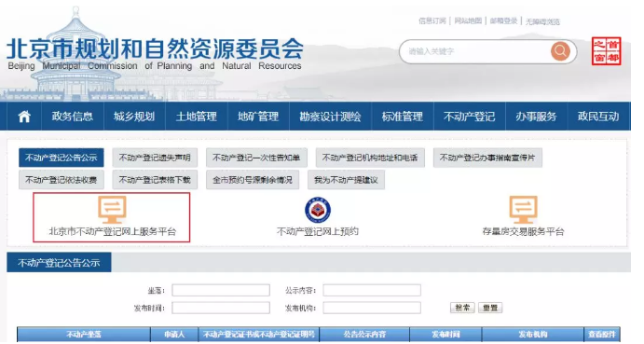Open the 北京市不动产登记网上服务平台 text link
This screenshot has height=344, width=644.
point(112,231)
